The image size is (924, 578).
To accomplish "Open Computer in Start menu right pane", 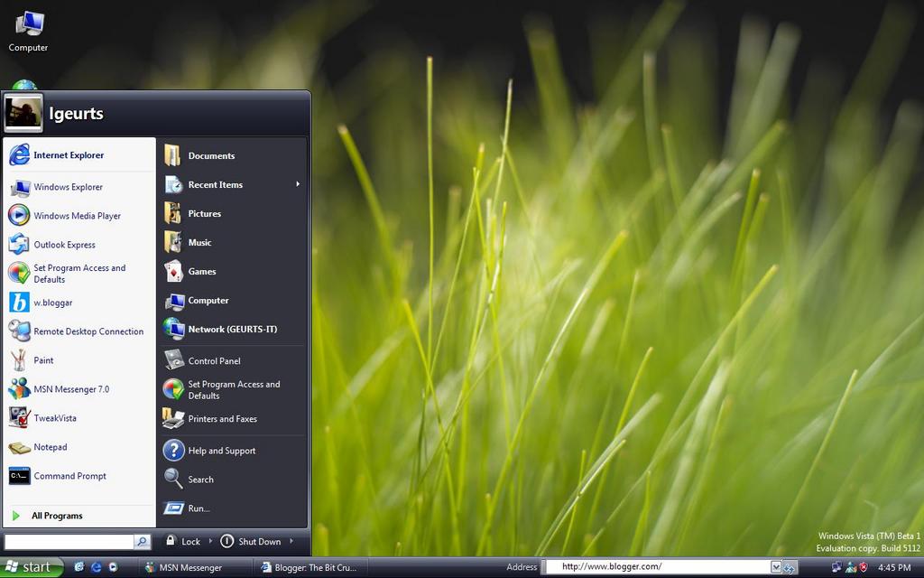I will click(x=232, y=300).
